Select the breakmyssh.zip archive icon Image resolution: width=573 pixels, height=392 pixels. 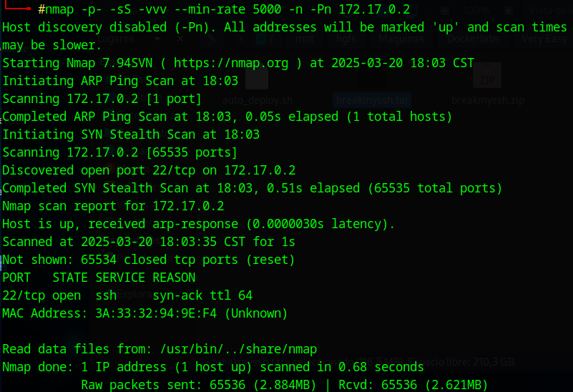[487, 77]
